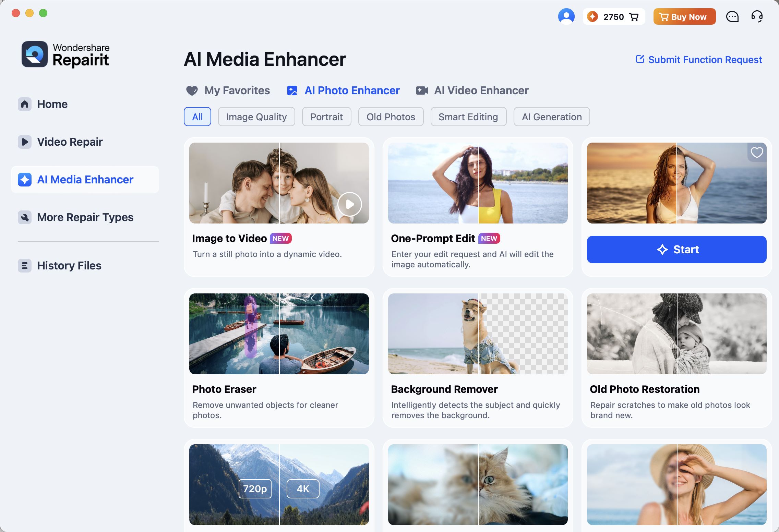Click the AI Photo Enhancer image icon

tap(292, 90)
